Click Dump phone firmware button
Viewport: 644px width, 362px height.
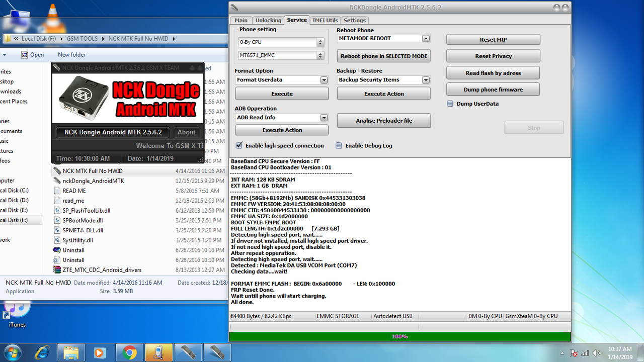pos(493,89)
